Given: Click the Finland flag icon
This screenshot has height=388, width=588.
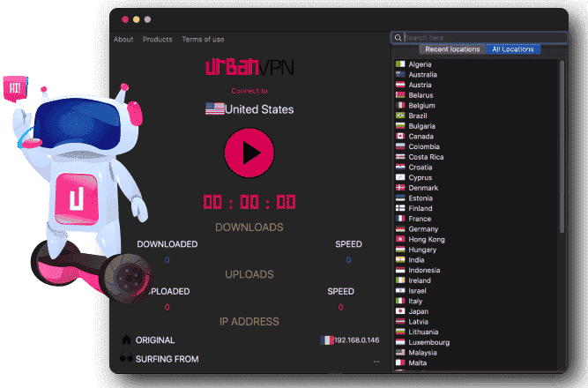Looking at the screenshot, I should [400, 208].
